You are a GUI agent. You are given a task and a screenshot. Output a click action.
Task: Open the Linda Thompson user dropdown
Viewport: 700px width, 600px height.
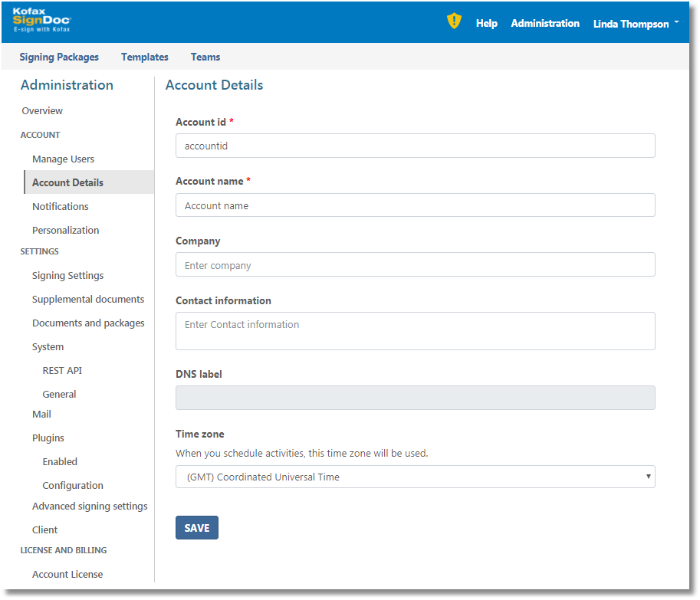coord(636,24)
